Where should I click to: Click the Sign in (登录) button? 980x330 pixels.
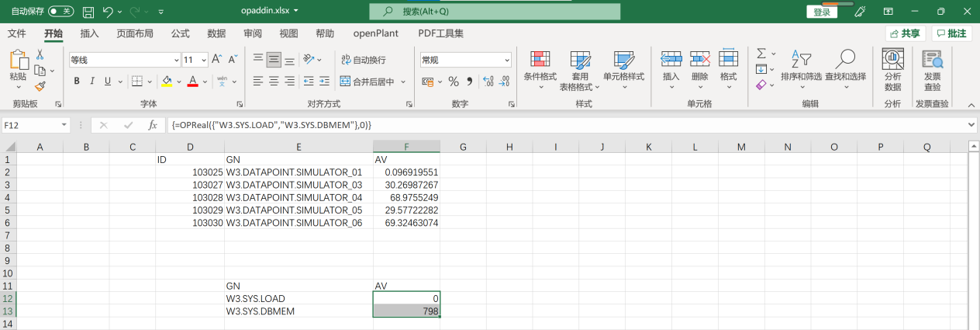pyautogui.click(x=822, y=12)
